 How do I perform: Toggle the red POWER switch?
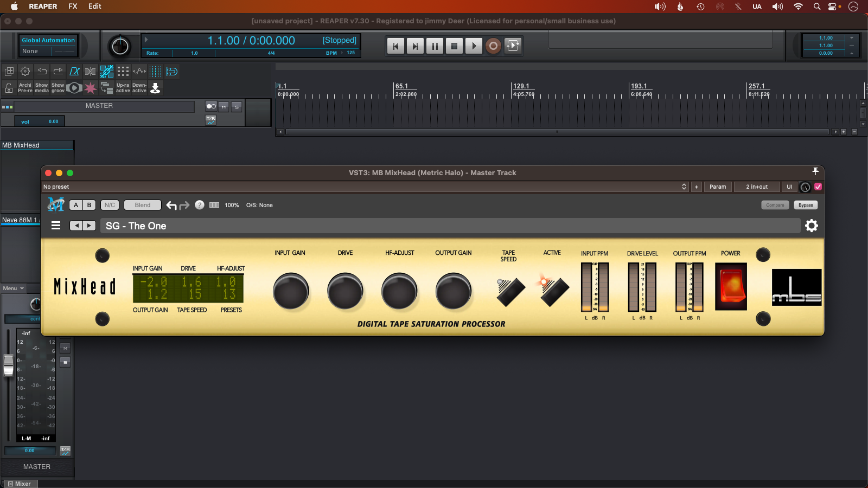(731, 286)
